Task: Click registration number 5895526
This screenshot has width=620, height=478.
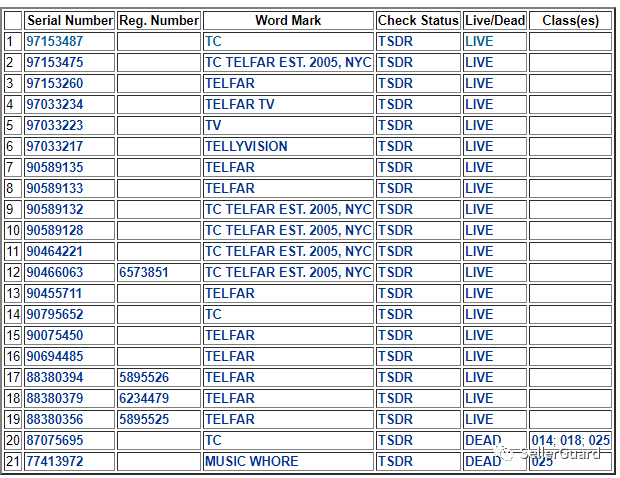Action: (144, 377)
